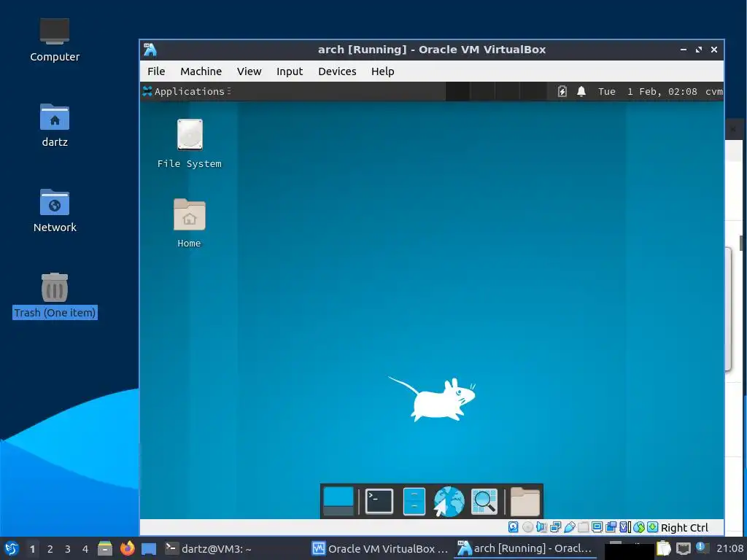Click the keyboard capture green arrow indicator

point(653,527)
